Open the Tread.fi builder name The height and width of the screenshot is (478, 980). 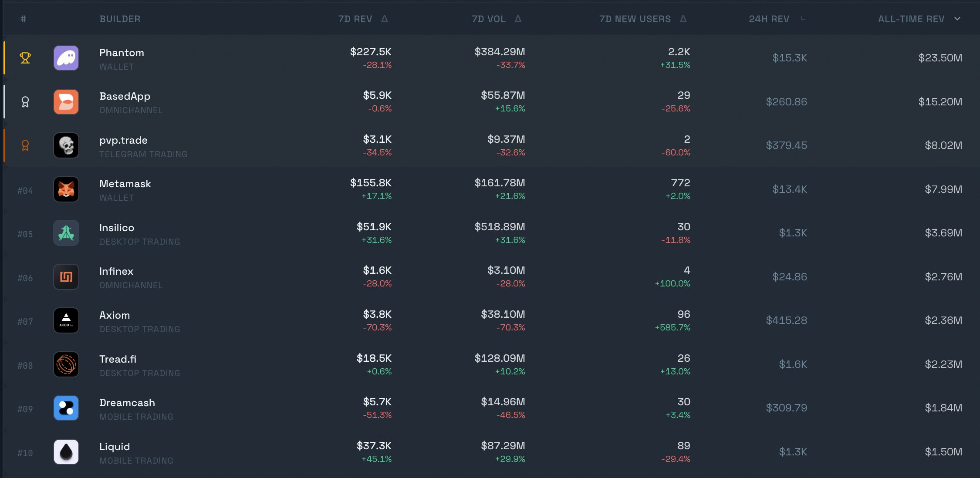(118, 359)
